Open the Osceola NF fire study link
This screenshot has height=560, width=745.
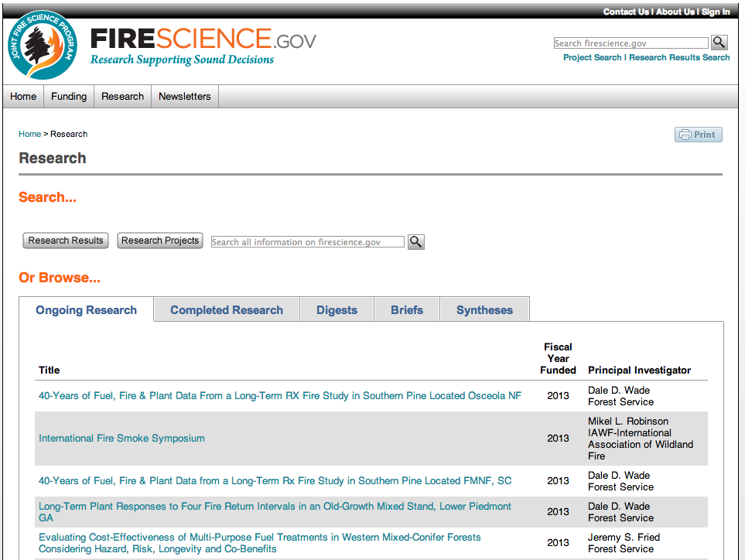click(280, 396)
